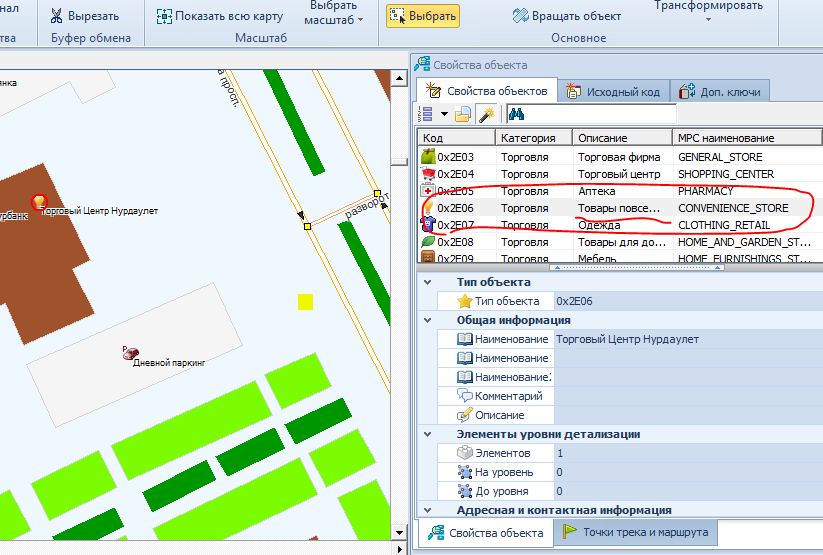Click the magic wand icon in properties toolbar
The image size is (823, 555).
click(x=486, y=114)
